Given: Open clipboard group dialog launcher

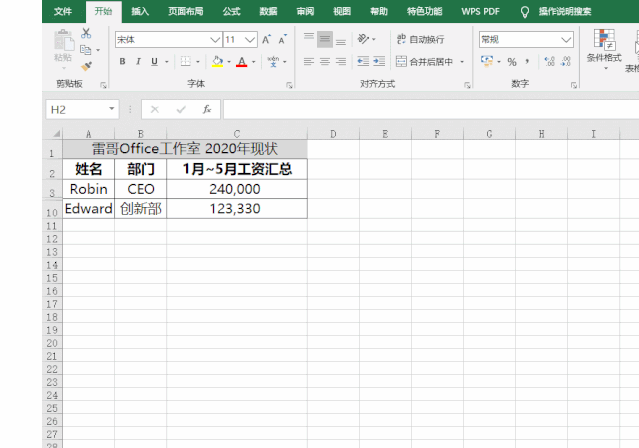Looking at the screenshot, I should (x=103, y=85).
